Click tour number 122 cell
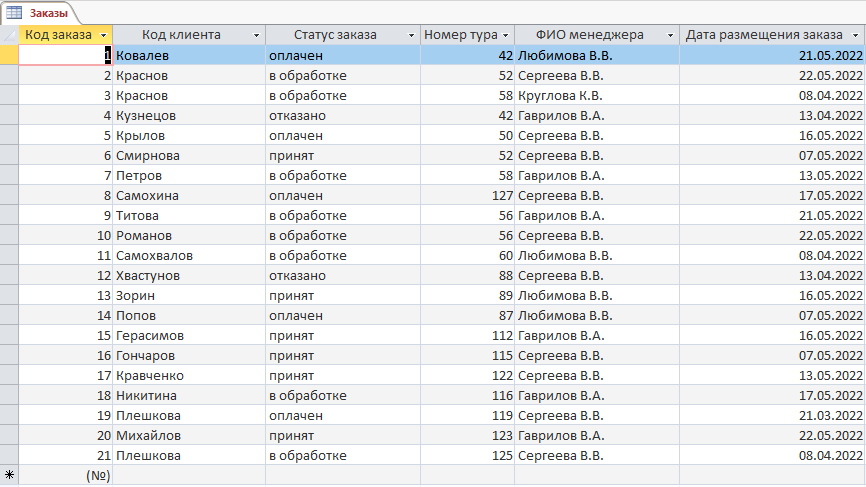Screen dimensions: 866x487 (x=467, y=375)
